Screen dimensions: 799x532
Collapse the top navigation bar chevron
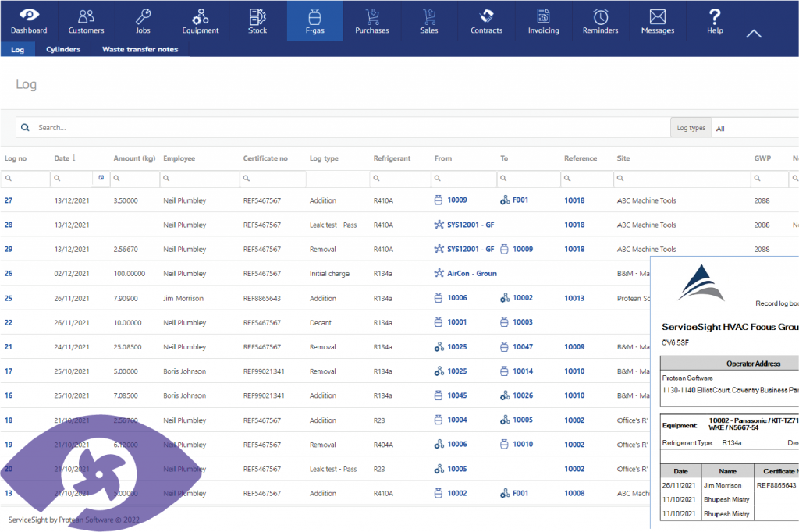(x=754, y=34)
